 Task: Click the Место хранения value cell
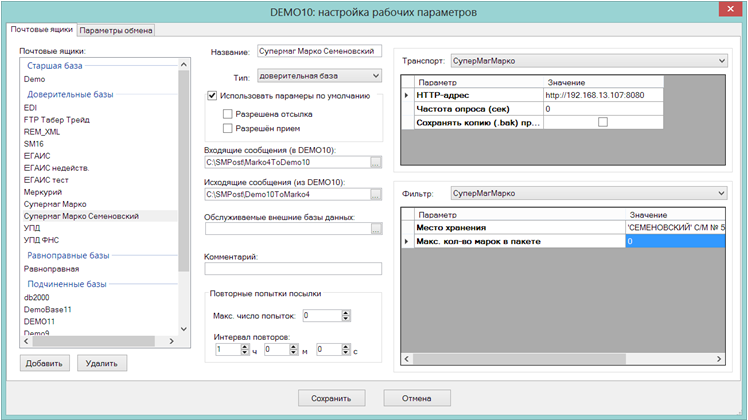point(675,228)
